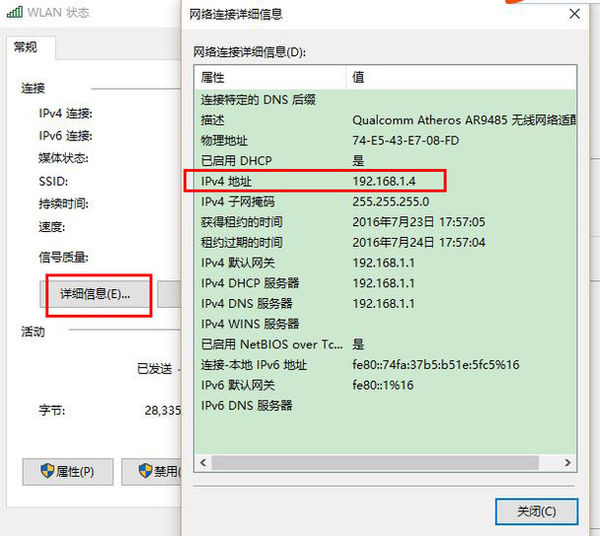Close the 网络连接详细信息 dialog with X
The height and width of the screenshot is (536, 600).
click(573, 14)
